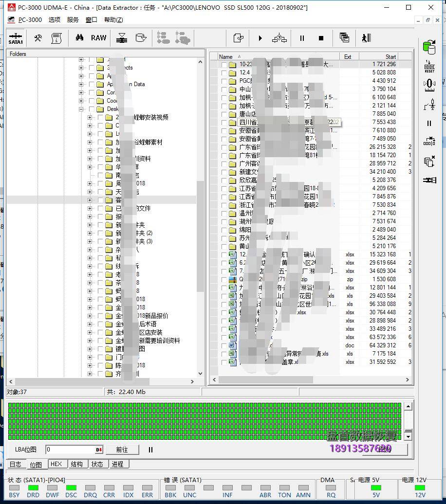Screen dimensions: 446x504
Task: Open the 选项 menu
Action: pos(55,19)
